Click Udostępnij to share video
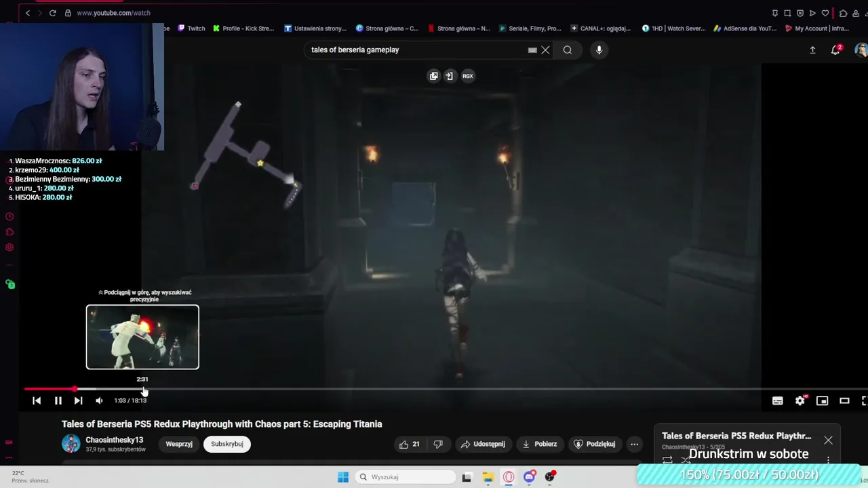Image resolution: width=868 pixels, height=488 pixels. click(x=483, y=444)
